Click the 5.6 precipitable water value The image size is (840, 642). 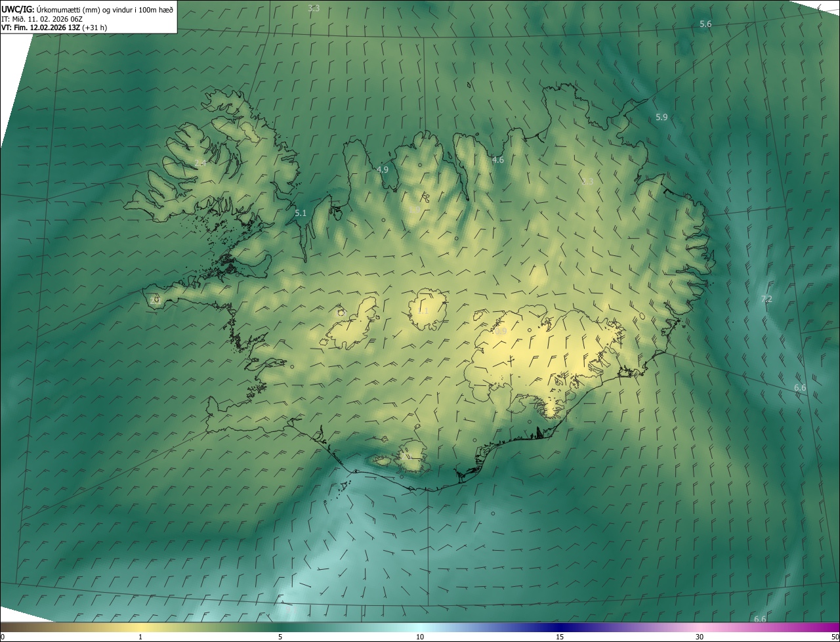pos(705,24)
